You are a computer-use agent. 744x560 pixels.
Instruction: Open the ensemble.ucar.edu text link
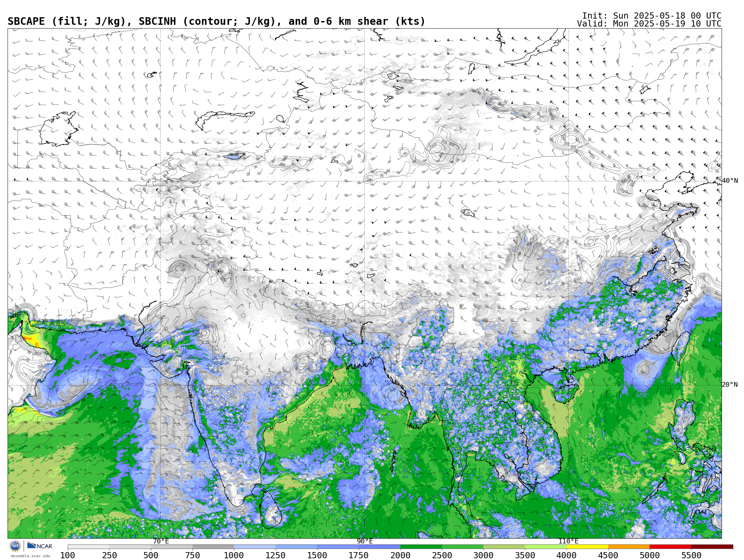31,556
